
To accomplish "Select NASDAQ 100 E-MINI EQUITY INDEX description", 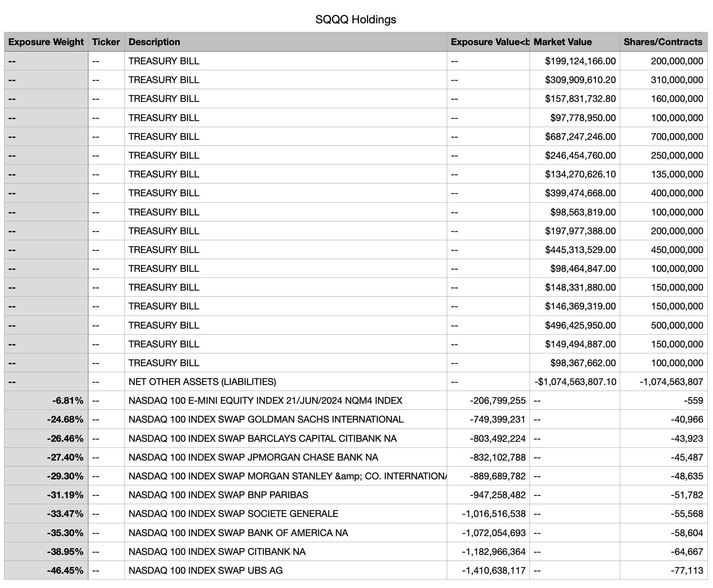I will (x=285, y=400).
